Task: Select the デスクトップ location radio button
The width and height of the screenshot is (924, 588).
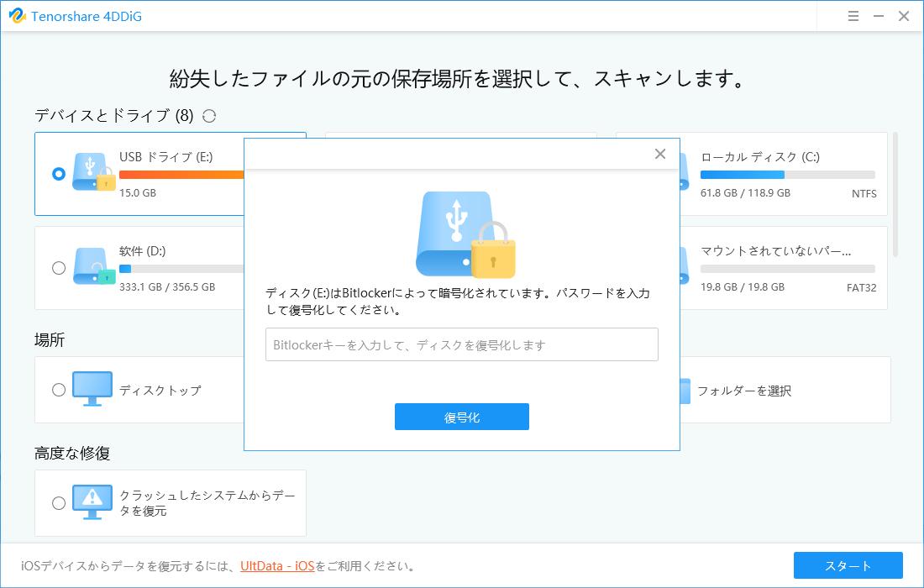Action: pos(58,390)
